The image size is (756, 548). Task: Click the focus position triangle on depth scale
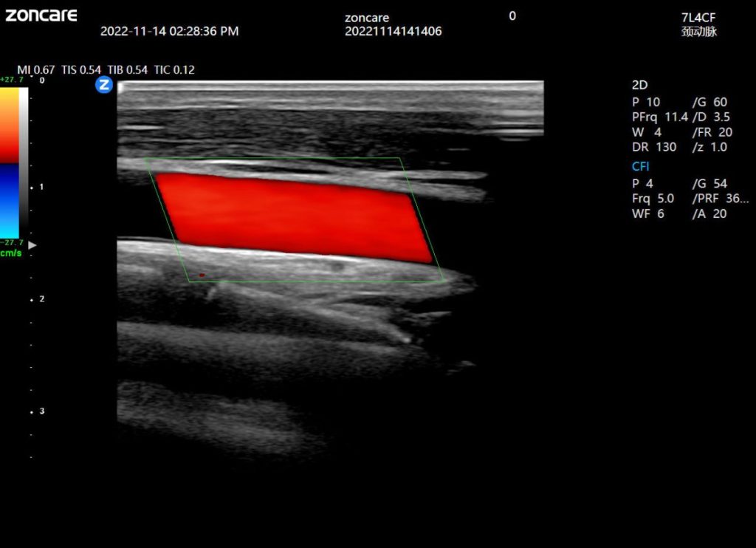click(x=32, y=244)
